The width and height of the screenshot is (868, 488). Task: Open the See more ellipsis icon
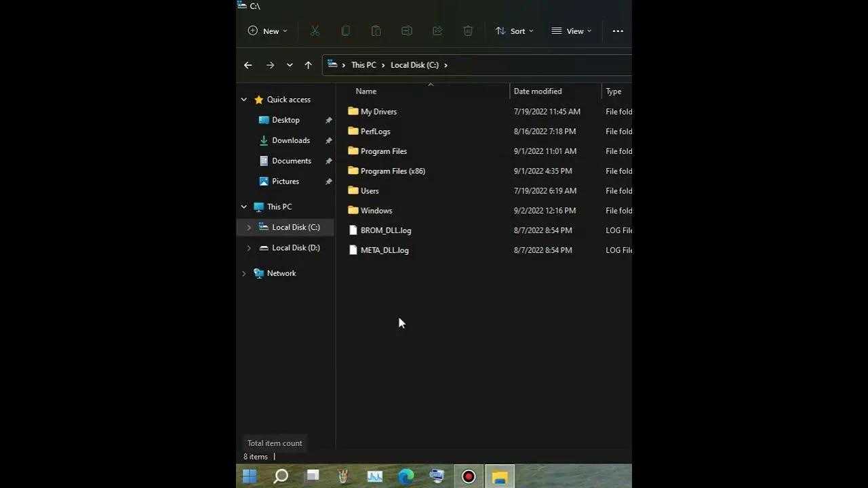coord(617,30)
